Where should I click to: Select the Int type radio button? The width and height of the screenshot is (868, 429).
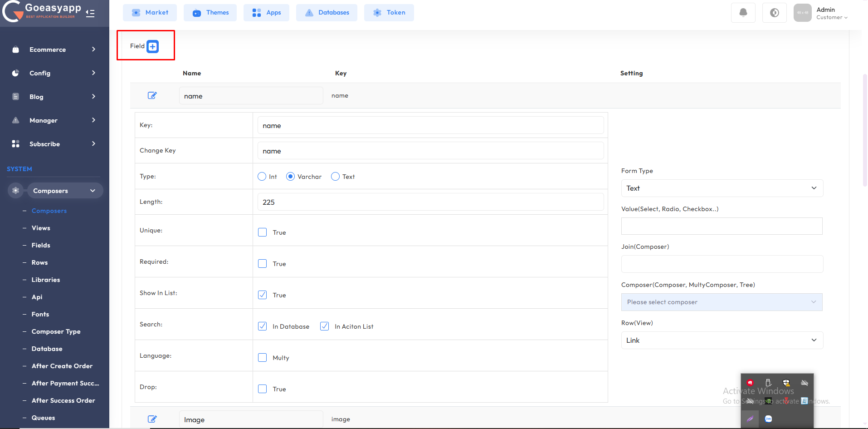[262, 177]
